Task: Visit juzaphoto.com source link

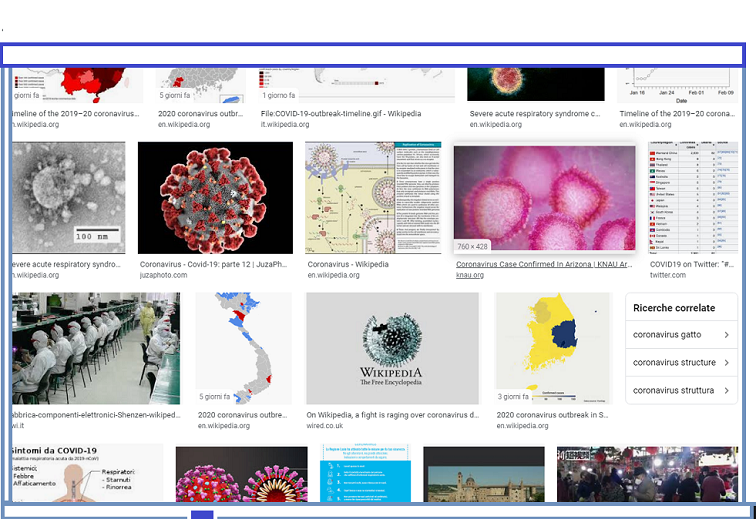Action: (x=163, y=275)
